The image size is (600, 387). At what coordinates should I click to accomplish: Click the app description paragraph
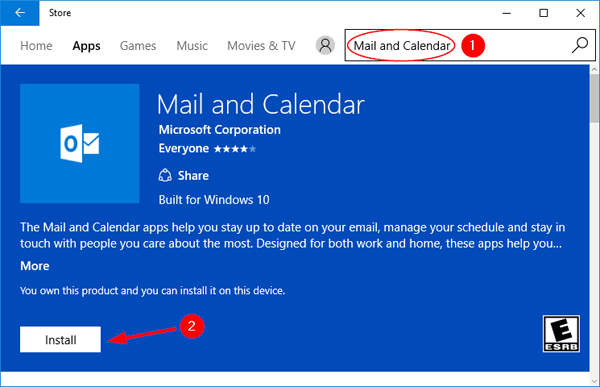pyautogui.click(x=293, y=235)
